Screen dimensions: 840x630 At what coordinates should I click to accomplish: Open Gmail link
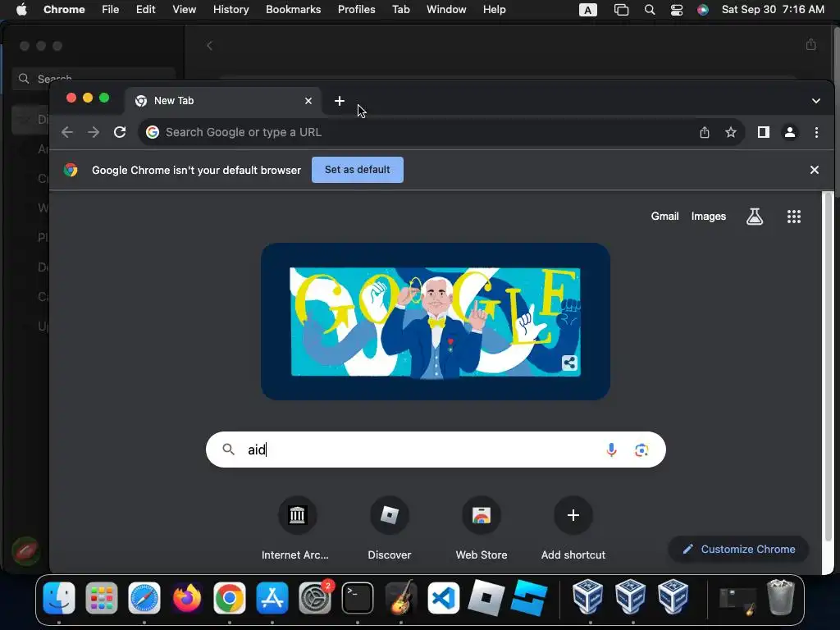[664, 217]
